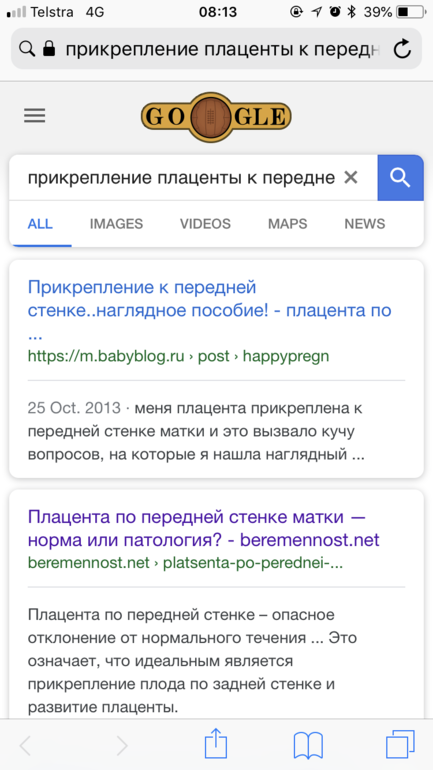433x770 pixels.
Task: Switch to the MAPS tab
Action: (x=288, y=224)
